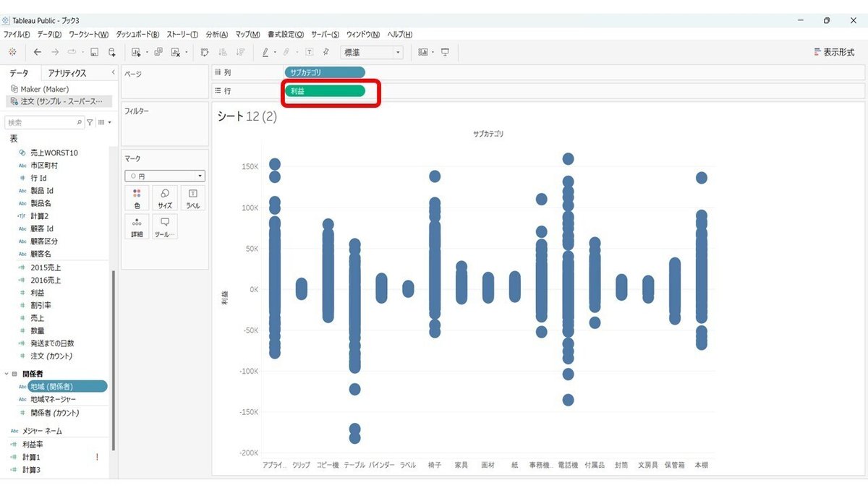Click the show mark labels T icon

[x=310, y=52]
